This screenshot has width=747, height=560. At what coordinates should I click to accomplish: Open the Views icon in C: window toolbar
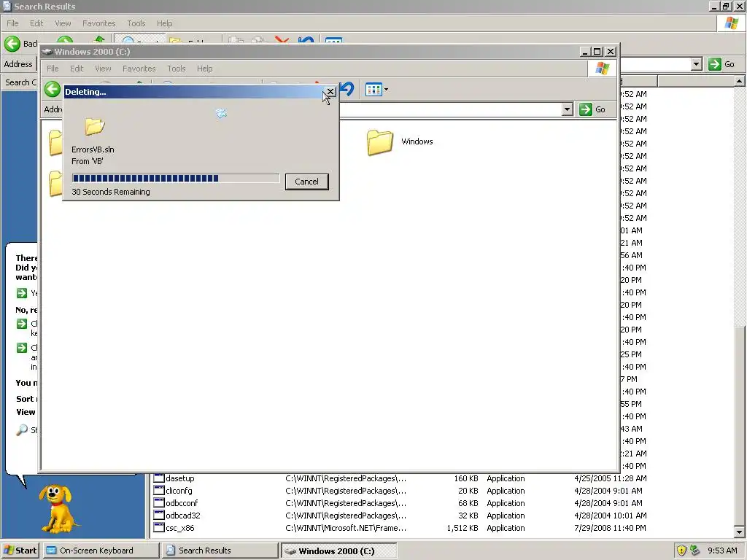(x=373, y=89)
